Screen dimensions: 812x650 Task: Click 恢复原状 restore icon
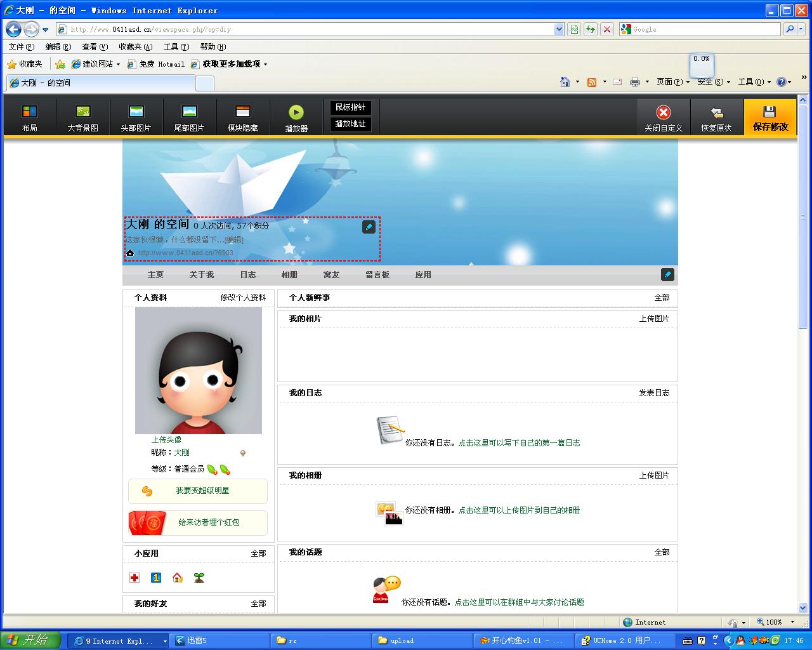pyautogui.click(x=717, y=112)
